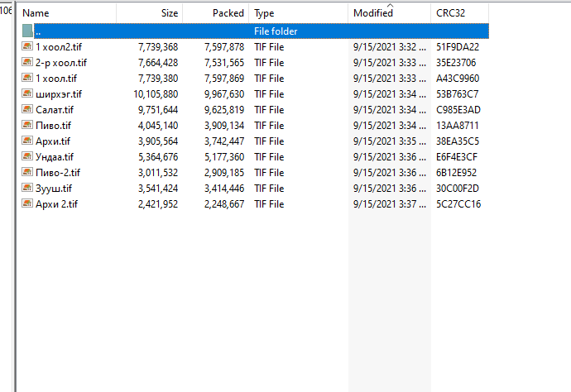Click the icon beside Ундаа.tif
The image size is (571, 392).
(28, 157)
